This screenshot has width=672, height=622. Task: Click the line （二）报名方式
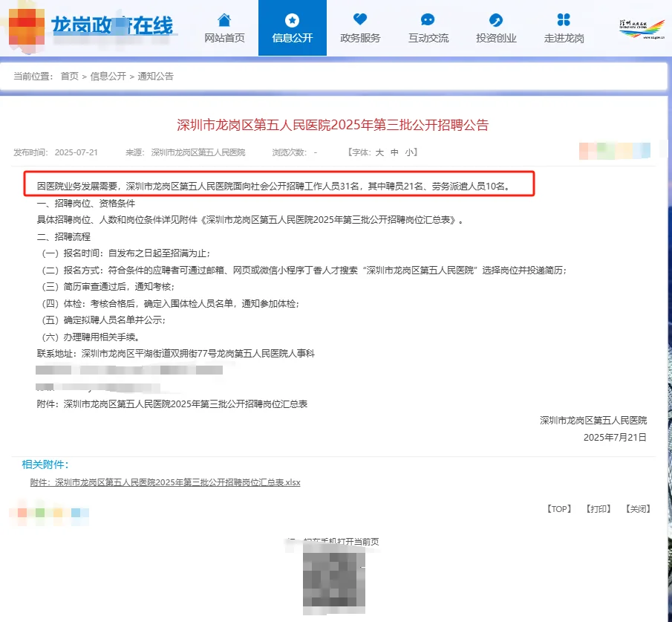pyautogui.click(x=304, y=270)
